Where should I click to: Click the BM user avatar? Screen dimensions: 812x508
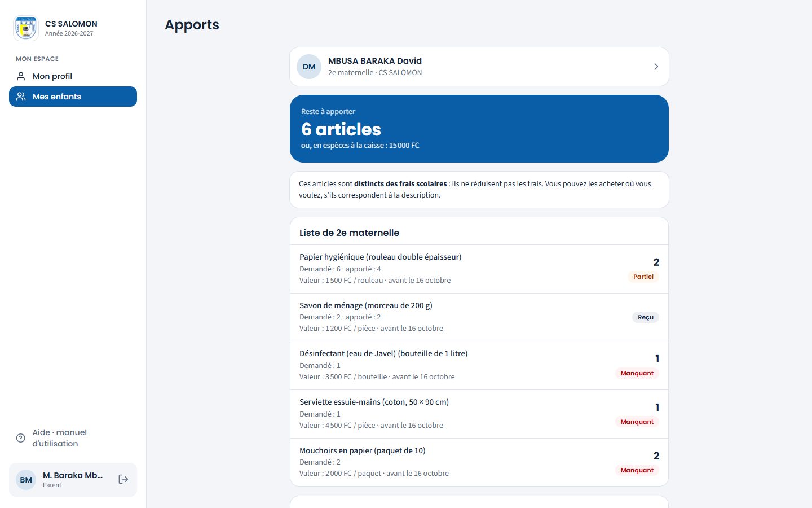click(26, 480)
